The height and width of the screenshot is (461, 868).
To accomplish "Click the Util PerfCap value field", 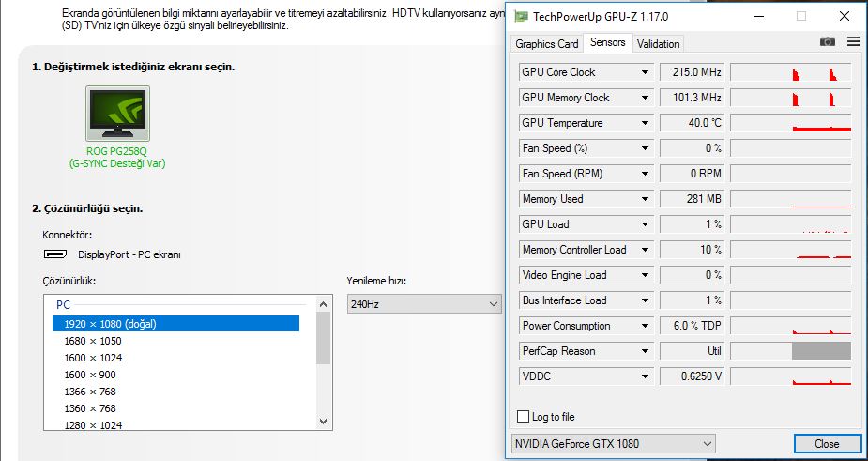I will pos(692,351).
